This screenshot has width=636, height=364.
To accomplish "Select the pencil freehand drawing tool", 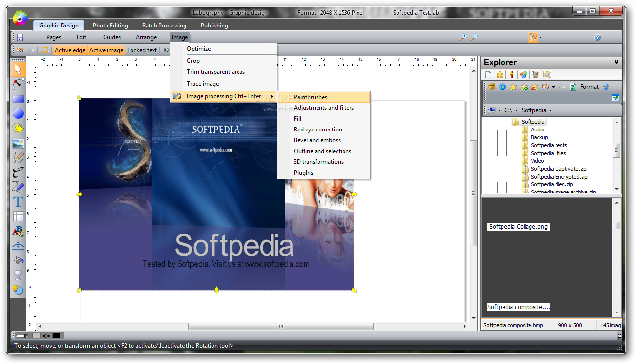I will point(18,157).
